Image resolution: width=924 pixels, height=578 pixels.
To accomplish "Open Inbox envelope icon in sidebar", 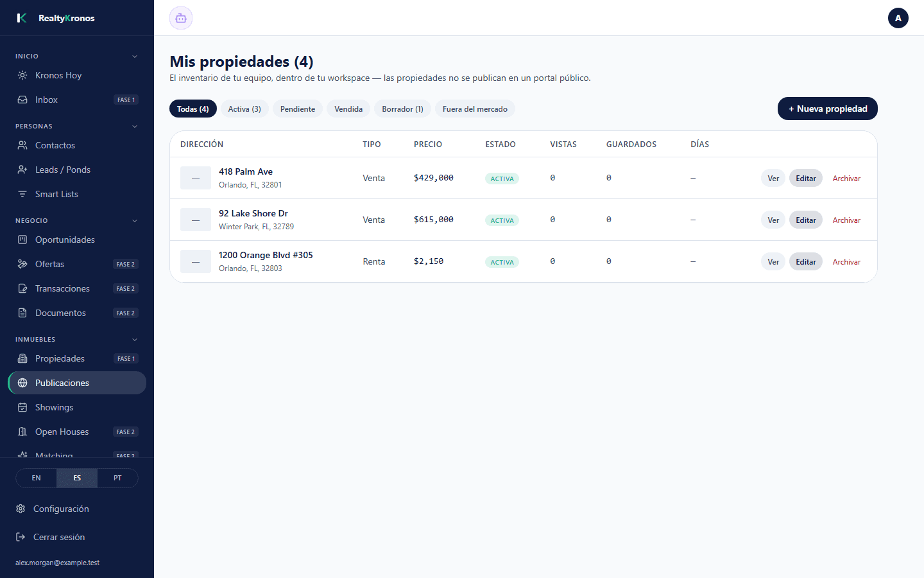I will [22, 100].
